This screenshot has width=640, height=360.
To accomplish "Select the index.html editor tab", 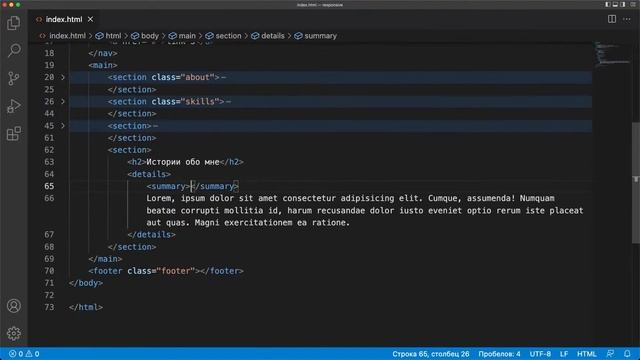I will pyautogui.click(x=64, y=19).
